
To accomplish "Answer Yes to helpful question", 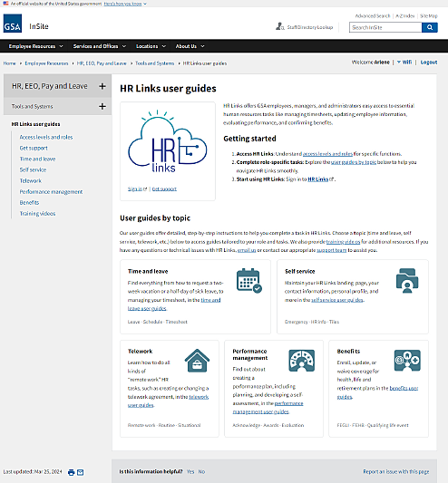I will 190,472.
